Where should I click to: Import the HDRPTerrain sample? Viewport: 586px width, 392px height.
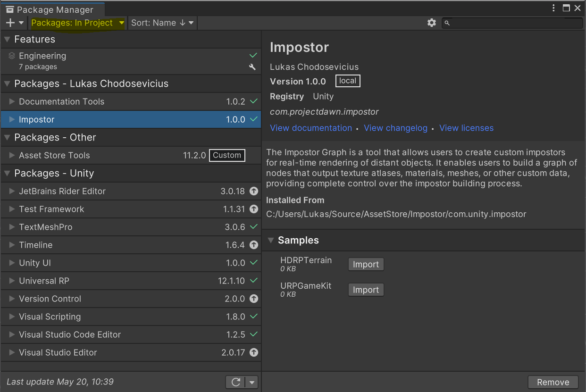[x=366, y=264]
